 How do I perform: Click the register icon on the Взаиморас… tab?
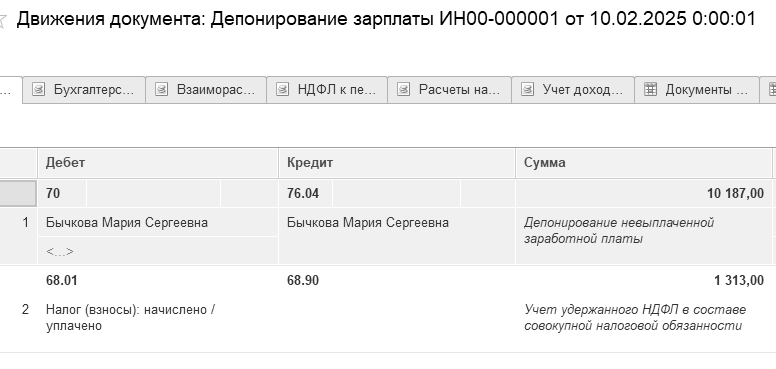coord(161,90)
